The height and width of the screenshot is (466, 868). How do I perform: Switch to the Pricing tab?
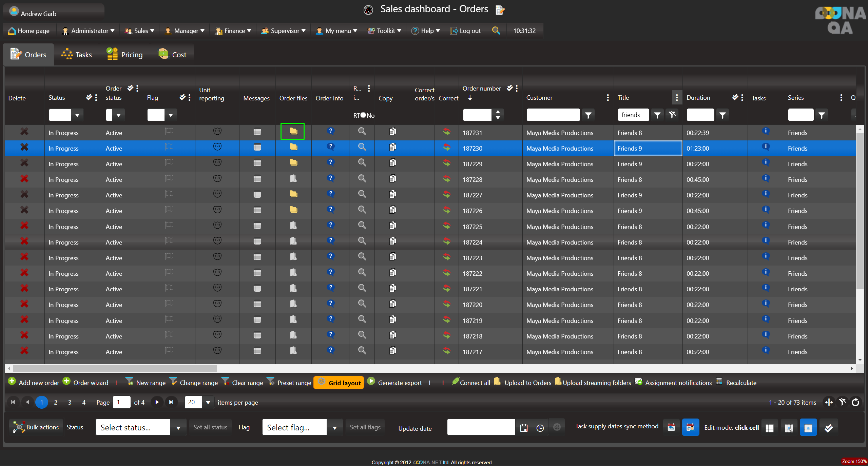(125, 55)
